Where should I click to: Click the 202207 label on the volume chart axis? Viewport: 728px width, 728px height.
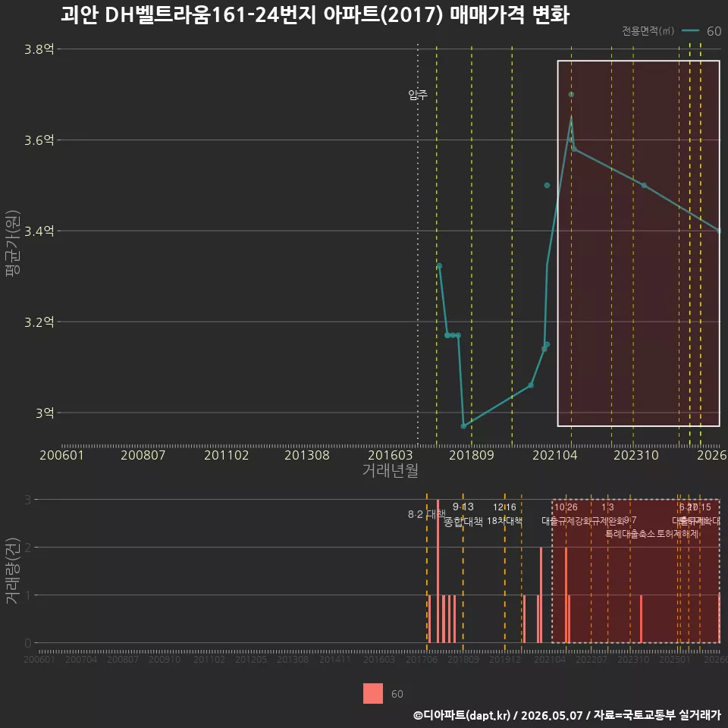pos(591,659)
